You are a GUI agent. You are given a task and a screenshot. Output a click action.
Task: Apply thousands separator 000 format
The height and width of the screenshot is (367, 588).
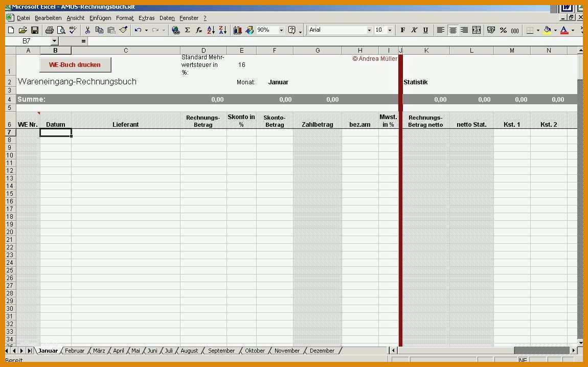515,30
